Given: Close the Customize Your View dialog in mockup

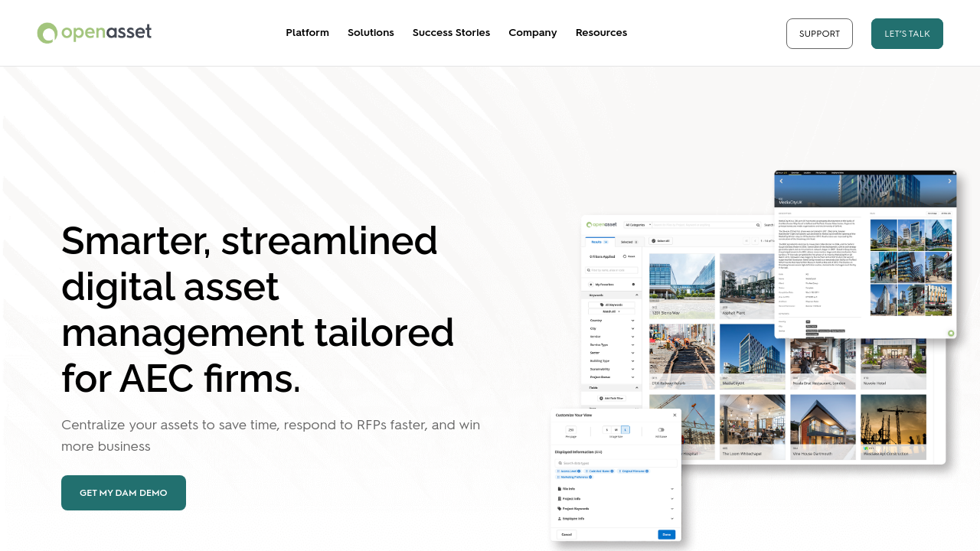Looking at the screenshot, I should (x=675, y=415).
